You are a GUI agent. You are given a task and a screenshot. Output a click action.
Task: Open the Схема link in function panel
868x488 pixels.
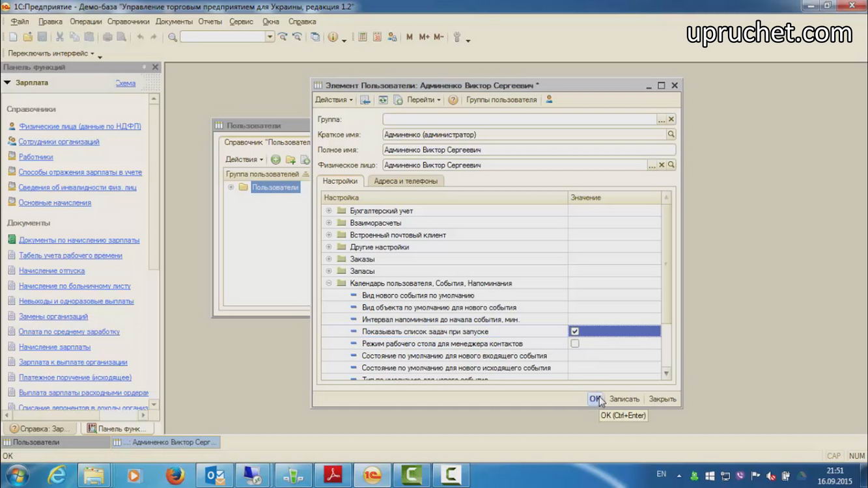click(126, 83)
